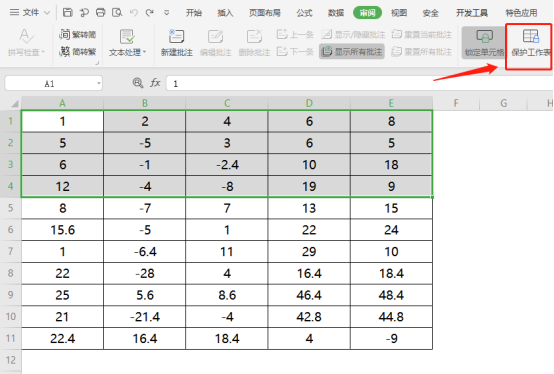The height and width of the screenshot is (374, 554).
Task: Click the 编辑批注 edit comment icon
Action: tap(215, 36)
